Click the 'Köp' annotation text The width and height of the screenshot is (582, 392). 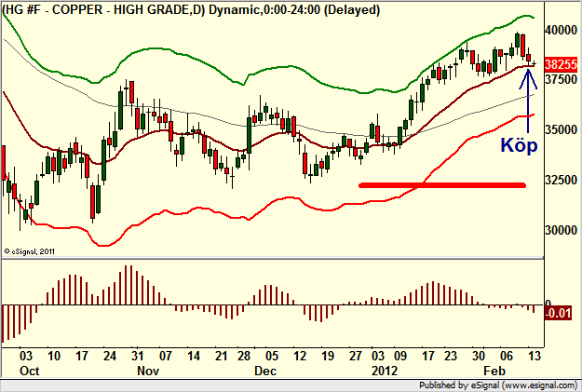click(x=519, y=144)
